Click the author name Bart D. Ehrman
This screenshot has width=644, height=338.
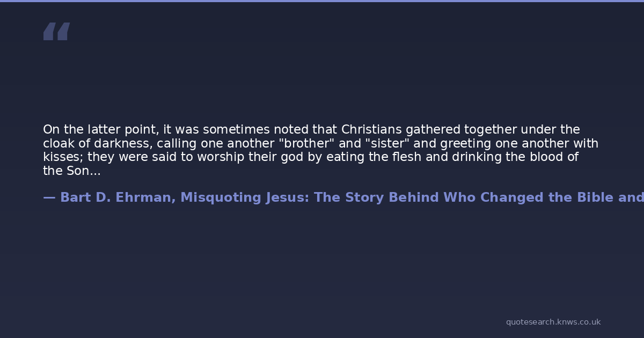click(115, 197)
